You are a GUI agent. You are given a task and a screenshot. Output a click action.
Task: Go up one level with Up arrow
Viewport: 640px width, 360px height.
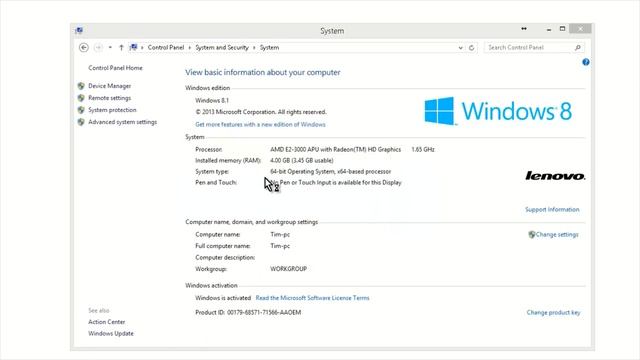[x=121, y=47]
